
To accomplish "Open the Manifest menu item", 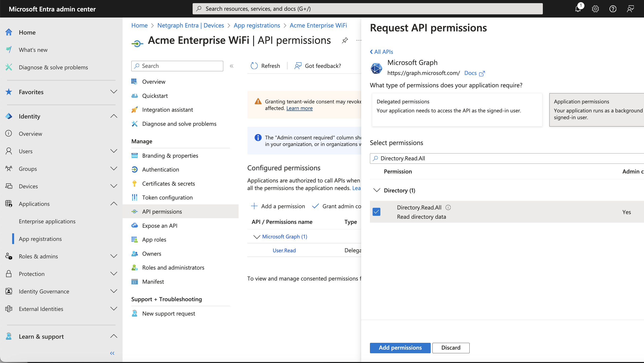I will point(153,282).
